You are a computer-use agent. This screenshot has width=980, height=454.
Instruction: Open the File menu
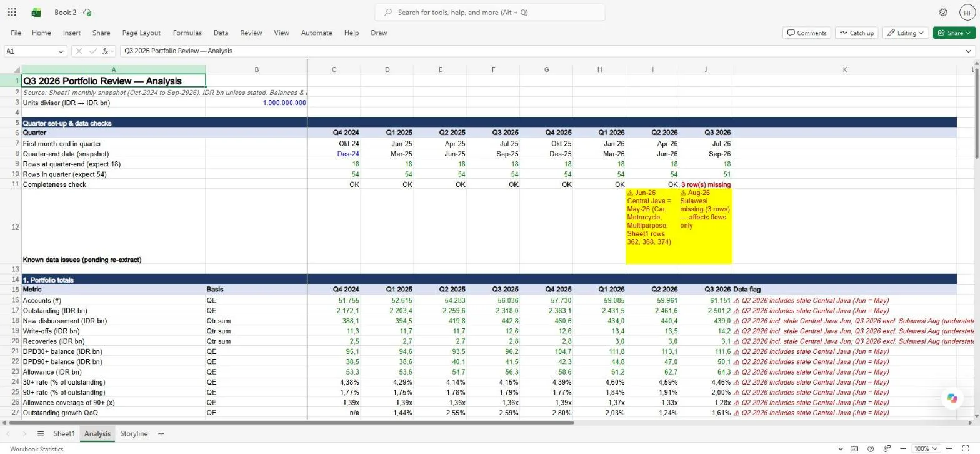tap(16, 33)
